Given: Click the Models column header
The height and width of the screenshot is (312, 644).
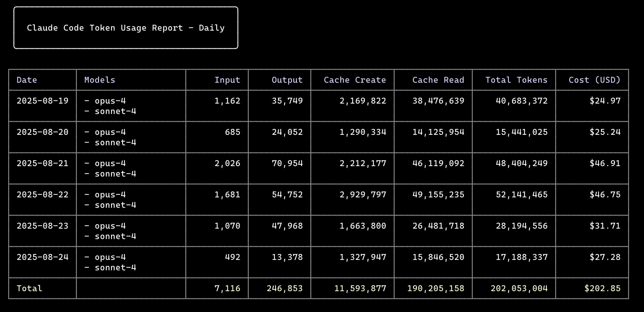Looking at the screenshot, I should coord(100,80).
